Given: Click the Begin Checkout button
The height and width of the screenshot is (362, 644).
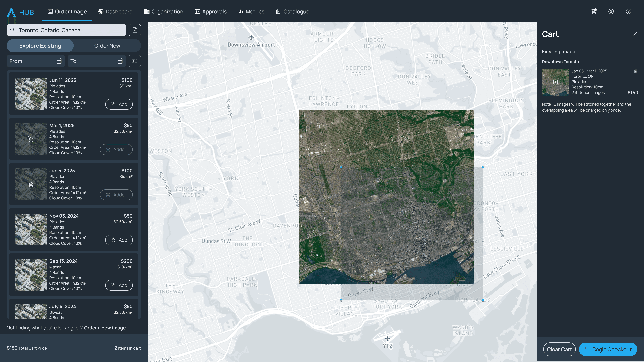Looking at the screenshot, I should [608, 349].
